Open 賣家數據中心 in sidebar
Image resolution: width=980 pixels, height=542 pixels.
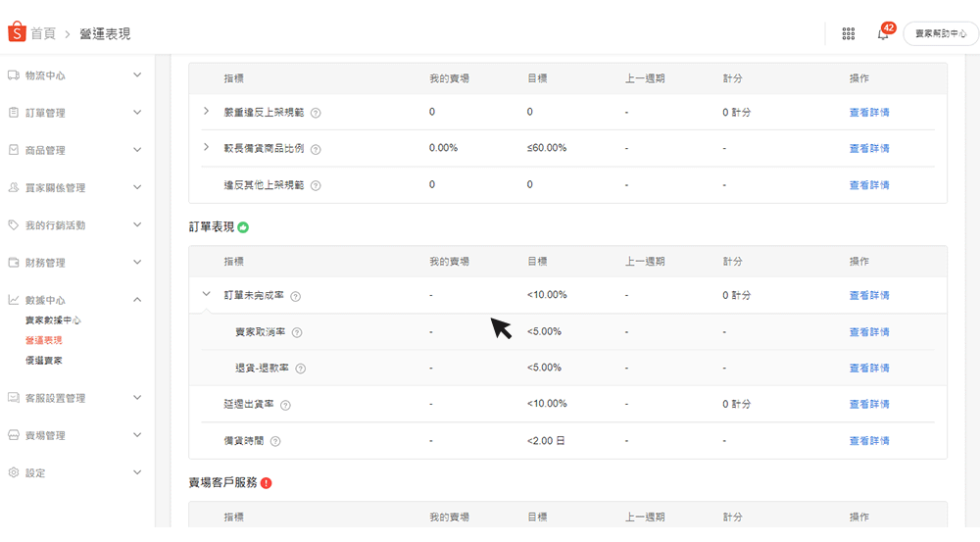tap(53, 320)
